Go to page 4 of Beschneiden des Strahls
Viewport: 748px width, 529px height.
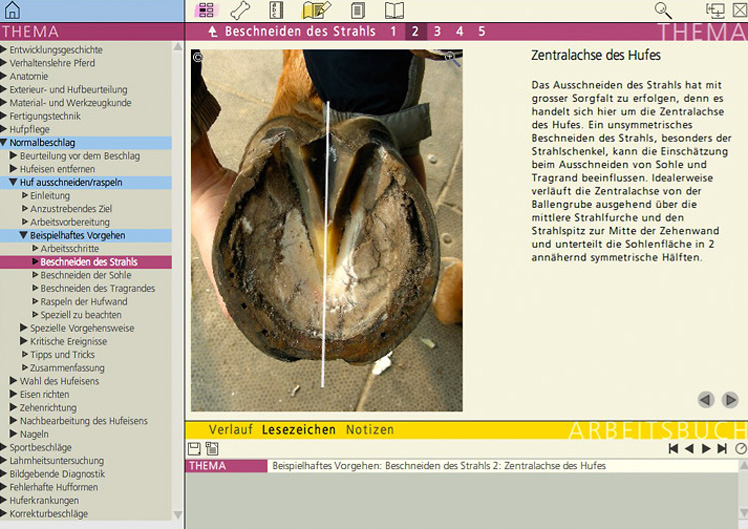pos(459,32)
